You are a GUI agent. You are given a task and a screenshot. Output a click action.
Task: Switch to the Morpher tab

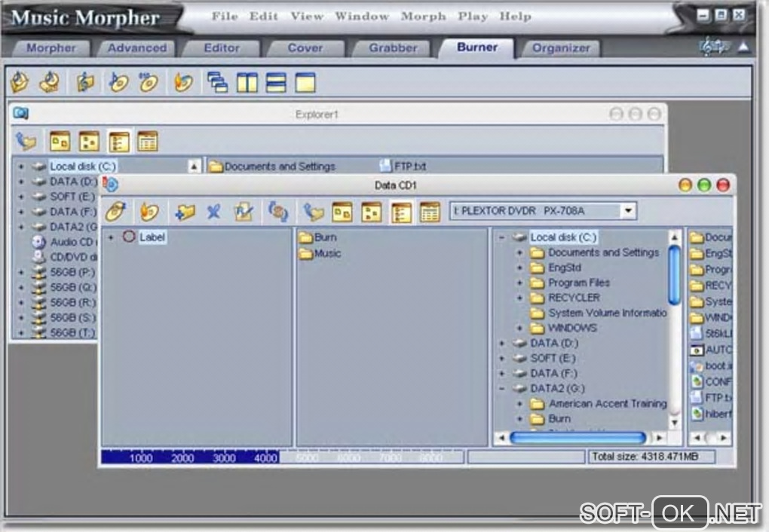[51, 48]
